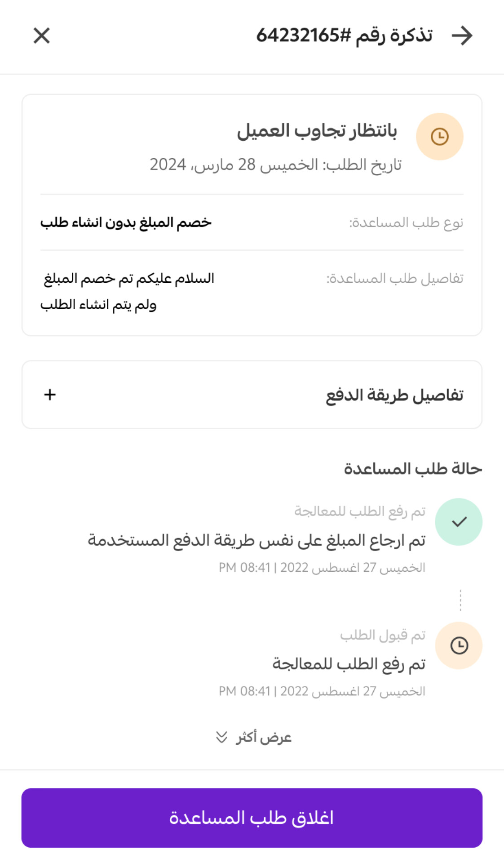Expand payment details with the plus icon
Screen dimensions: 504x863
click(50, 395)
